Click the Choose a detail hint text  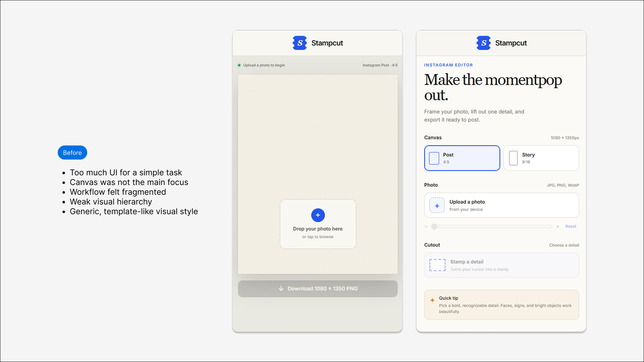564,245
